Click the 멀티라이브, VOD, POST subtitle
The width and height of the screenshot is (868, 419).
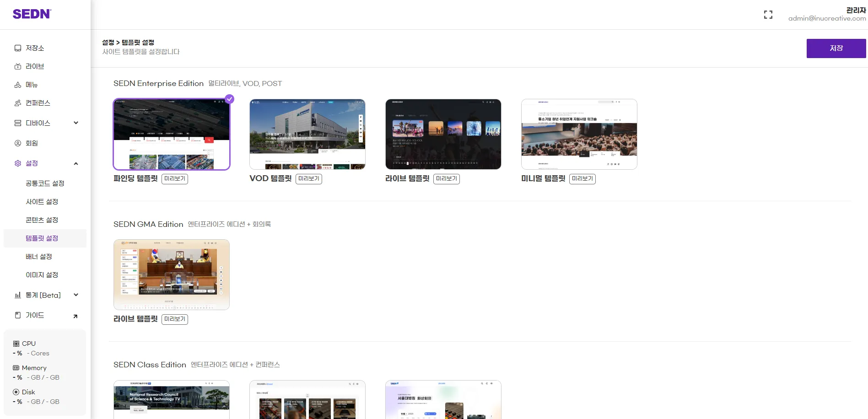245,84
